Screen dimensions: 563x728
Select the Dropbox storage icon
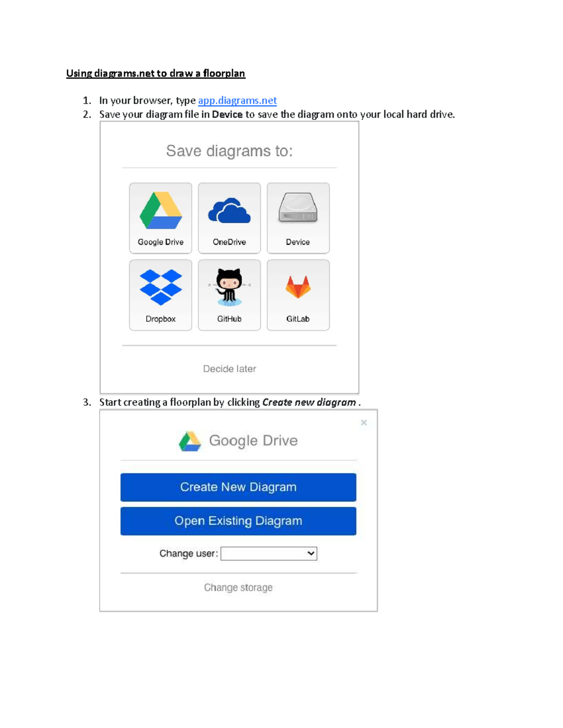(160, 287)
